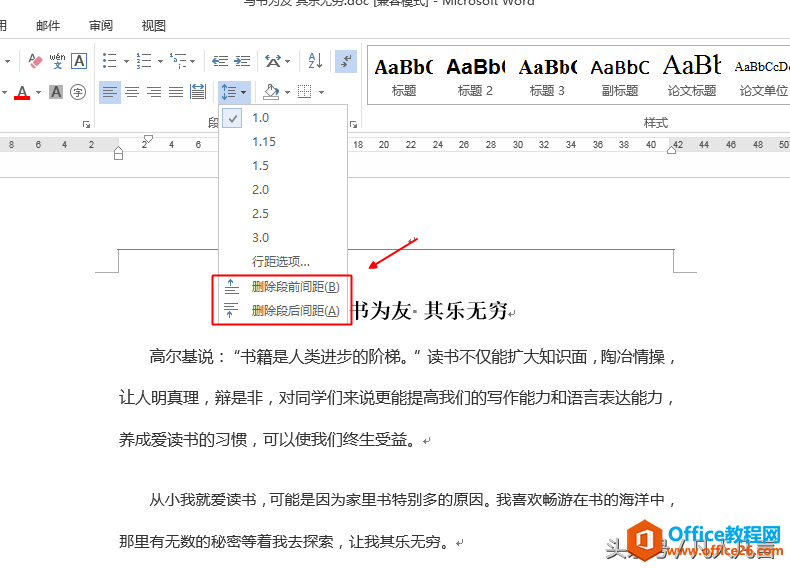
Task: Click the paragraph beginning 高尔基说
Action: click(x=397, y=398)
